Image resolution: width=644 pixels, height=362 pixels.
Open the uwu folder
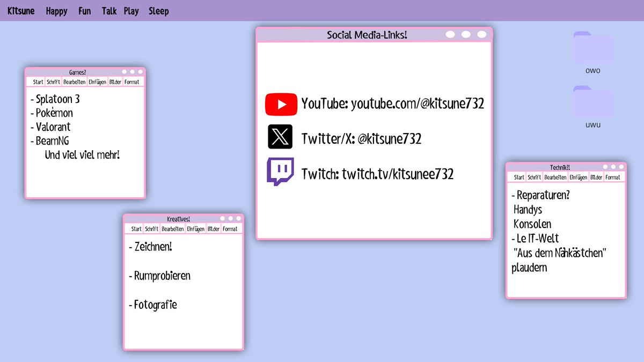tap(593, 107)
